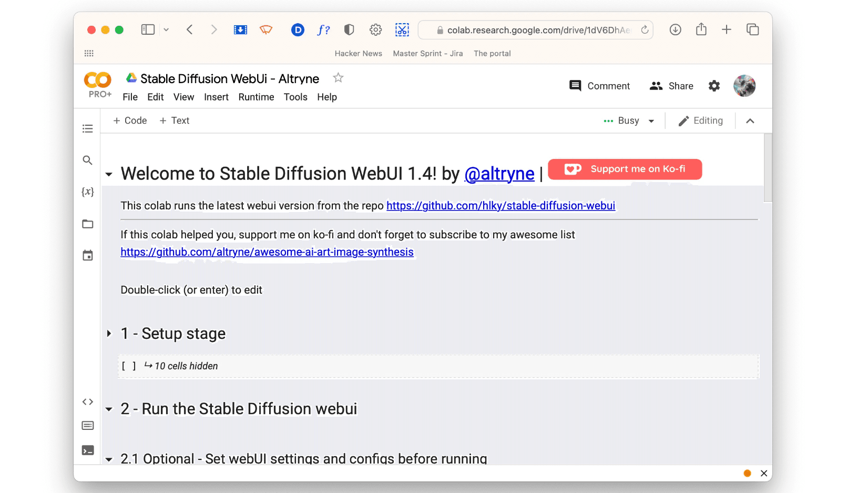Open code snippets panel
This screenshot has width=868, height=493.
click(88, 402)
